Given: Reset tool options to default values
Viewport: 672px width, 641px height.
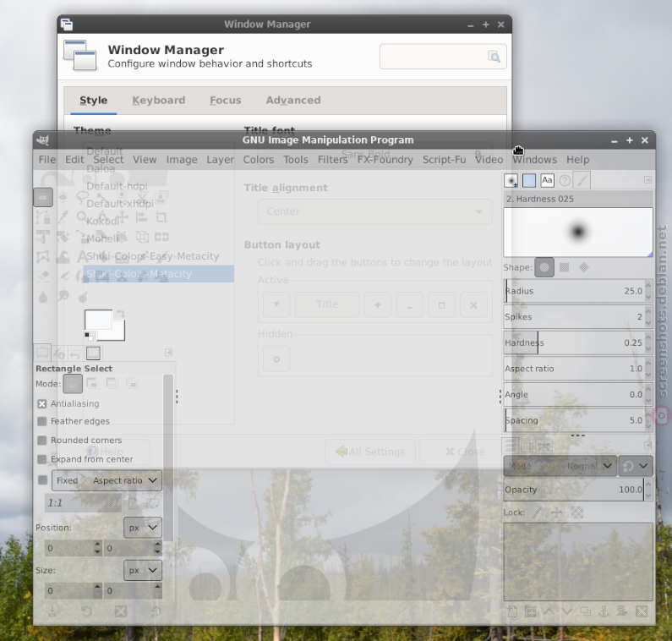Looking at the screenshot, I should pos(156,611).
